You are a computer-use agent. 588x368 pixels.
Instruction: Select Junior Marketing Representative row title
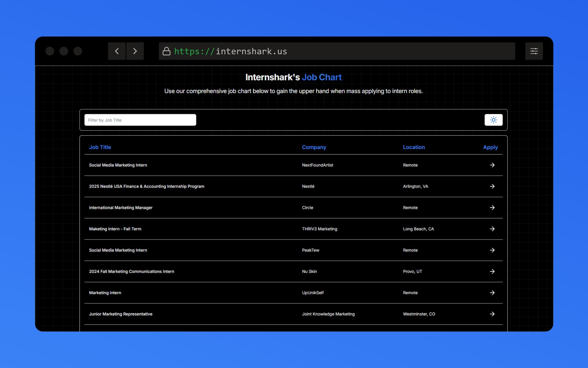coord(121,314)
